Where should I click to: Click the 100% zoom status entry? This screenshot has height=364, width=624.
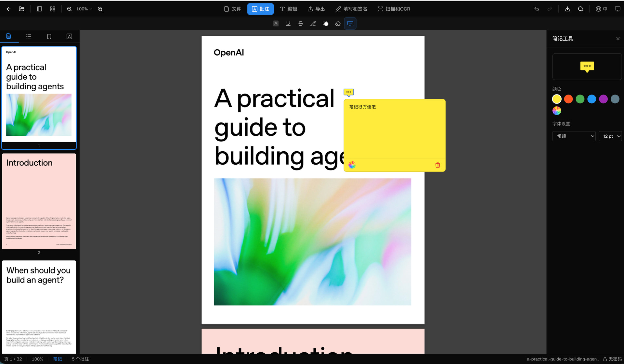(x=37, y=359)
